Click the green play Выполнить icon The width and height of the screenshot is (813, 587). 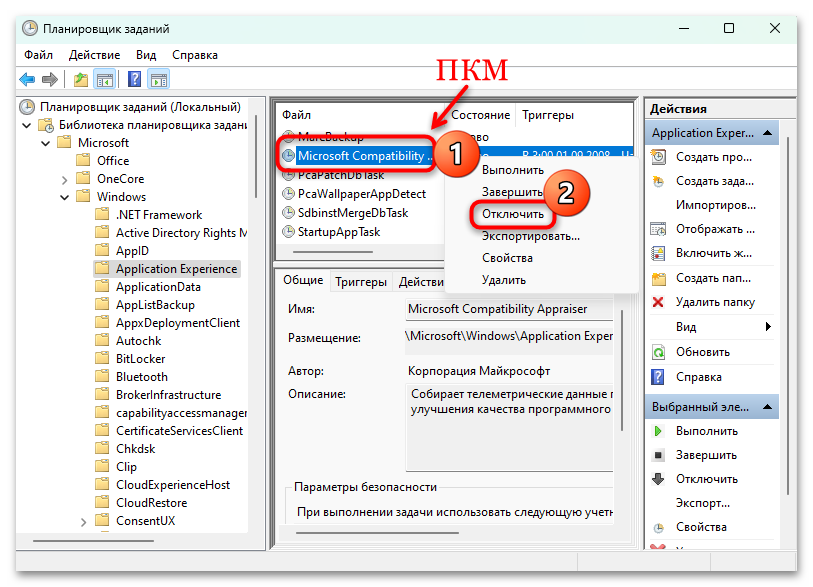coord(658,431)
